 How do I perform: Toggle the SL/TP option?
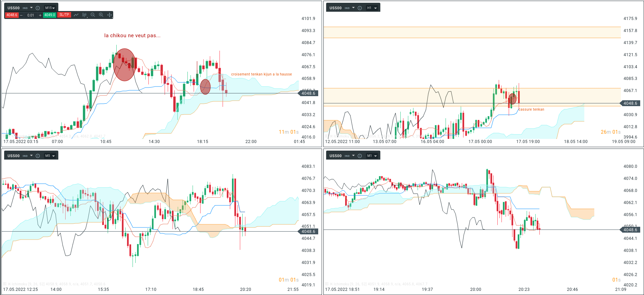[64, 15]
